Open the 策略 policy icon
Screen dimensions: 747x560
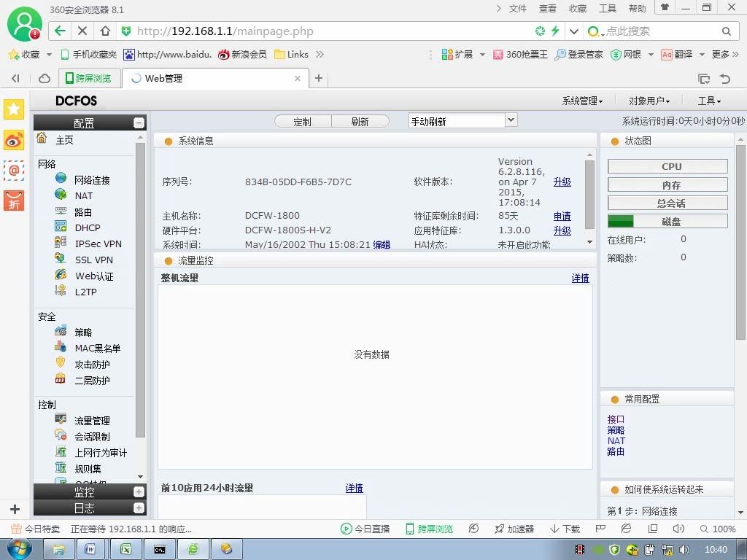pos(61,330)
